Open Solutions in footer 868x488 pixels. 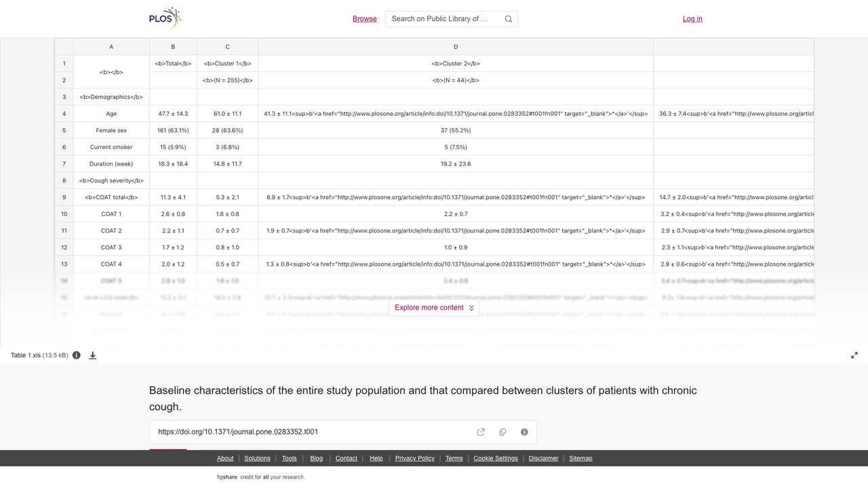257,458
